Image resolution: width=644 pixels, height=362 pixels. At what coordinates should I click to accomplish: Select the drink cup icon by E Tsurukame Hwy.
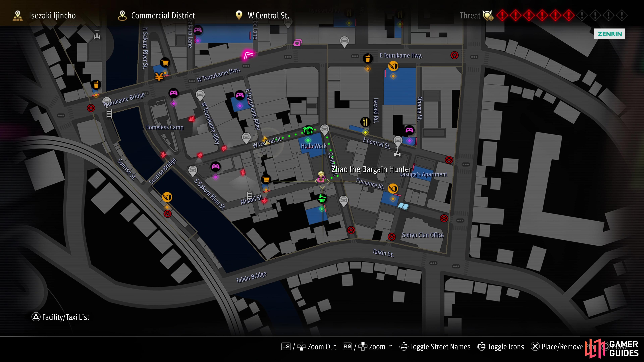click(x=367, y=58)
